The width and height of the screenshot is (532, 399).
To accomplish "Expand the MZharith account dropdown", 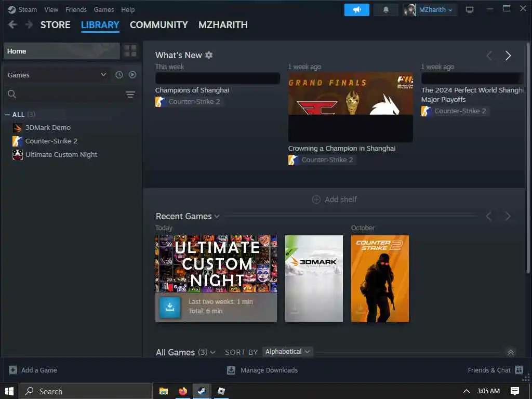I will point(436,10).
